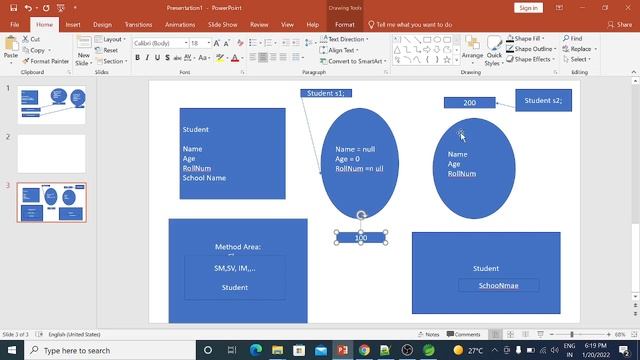This screenshot has height=360, width=640.
Task: Select the oval shape in the shapes gallery
Action: click(x=437, y=40)
